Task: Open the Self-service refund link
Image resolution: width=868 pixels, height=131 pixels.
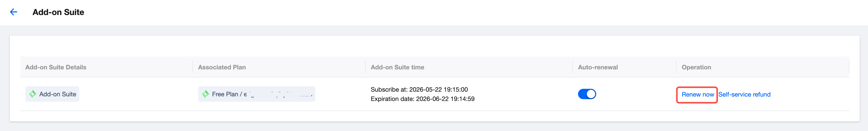Action: point(744,95)
